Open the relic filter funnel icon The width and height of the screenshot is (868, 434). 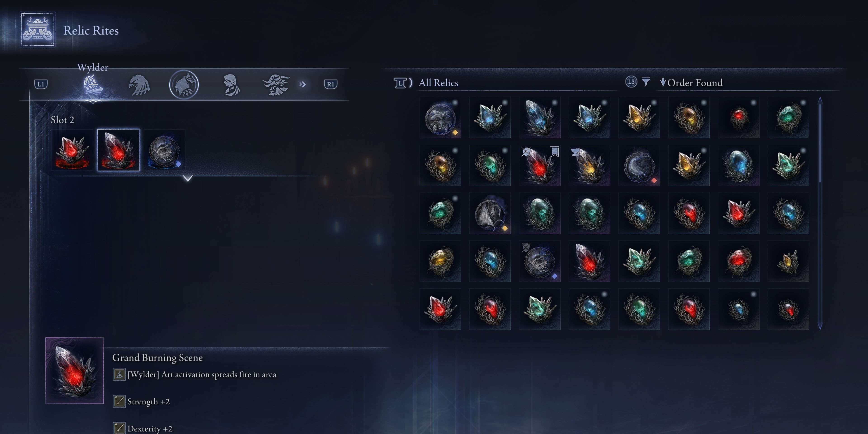(x=646, y=82)
